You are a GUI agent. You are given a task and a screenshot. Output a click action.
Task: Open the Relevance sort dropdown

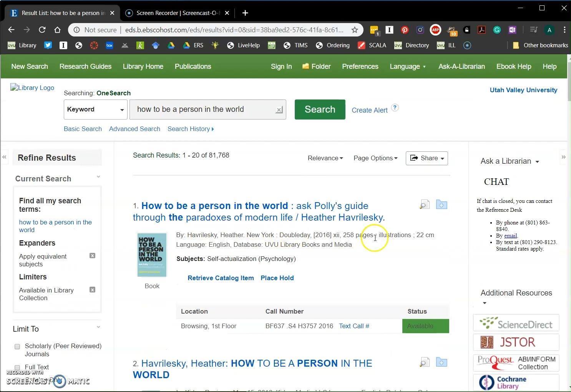(325, 158)
